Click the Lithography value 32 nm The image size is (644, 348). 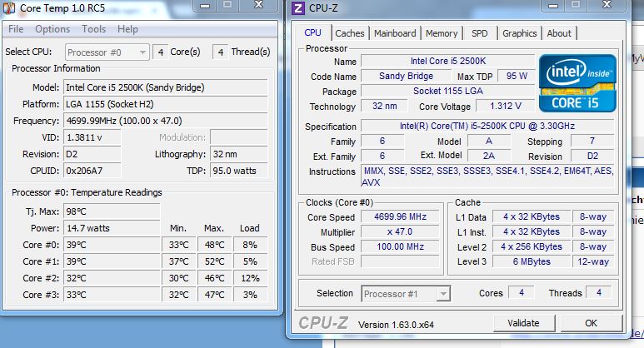click(x=238, y=154)
